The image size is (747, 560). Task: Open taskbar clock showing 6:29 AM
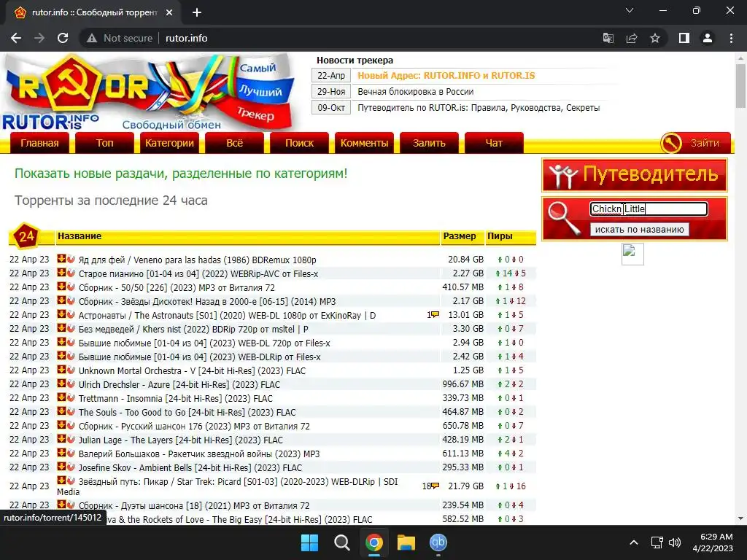pyautogui.click(x=713, y=542)
